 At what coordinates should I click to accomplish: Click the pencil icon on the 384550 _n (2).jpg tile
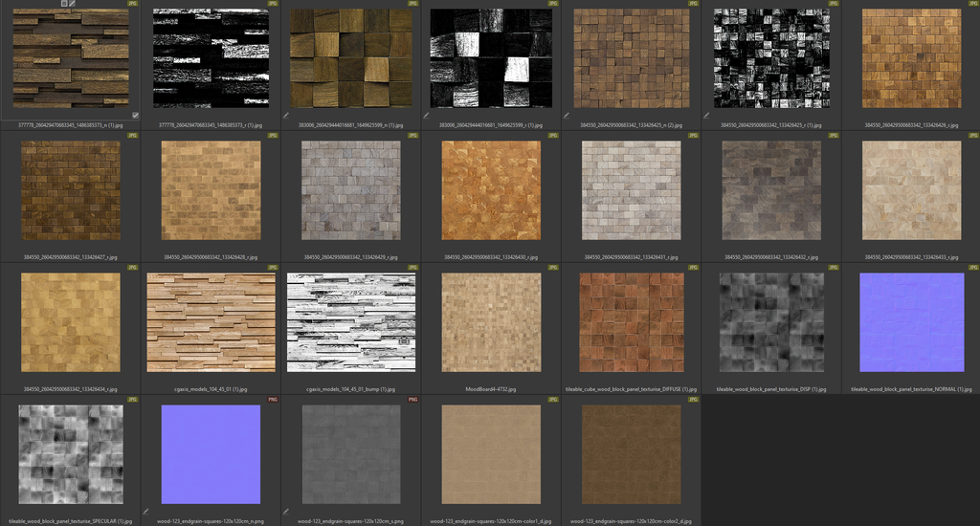[567, 116]
